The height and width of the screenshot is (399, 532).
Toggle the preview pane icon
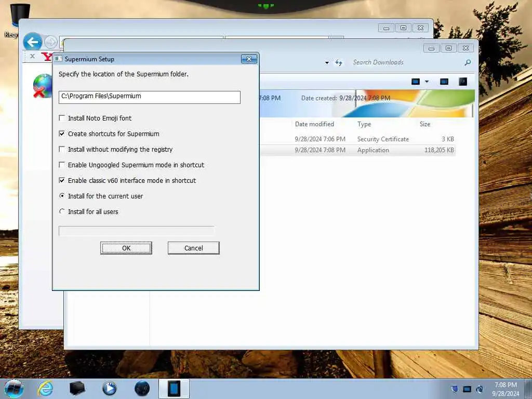point(444,82)
